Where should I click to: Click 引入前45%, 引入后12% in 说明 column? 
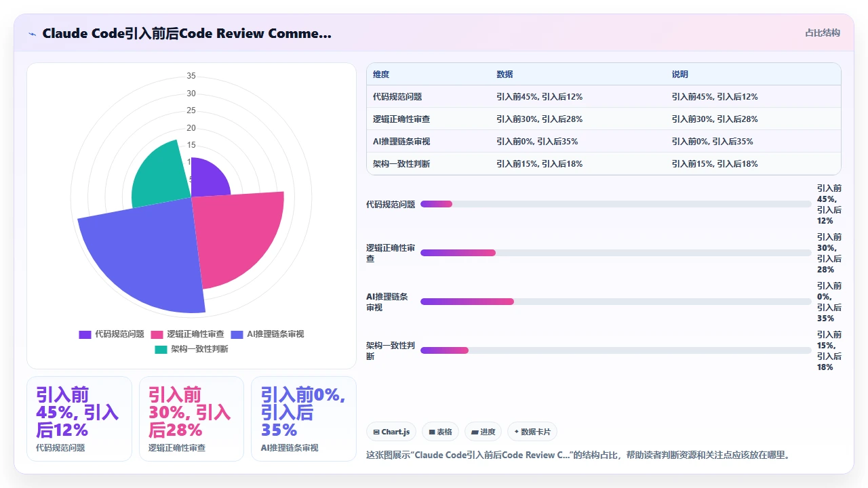pos(715,97)
